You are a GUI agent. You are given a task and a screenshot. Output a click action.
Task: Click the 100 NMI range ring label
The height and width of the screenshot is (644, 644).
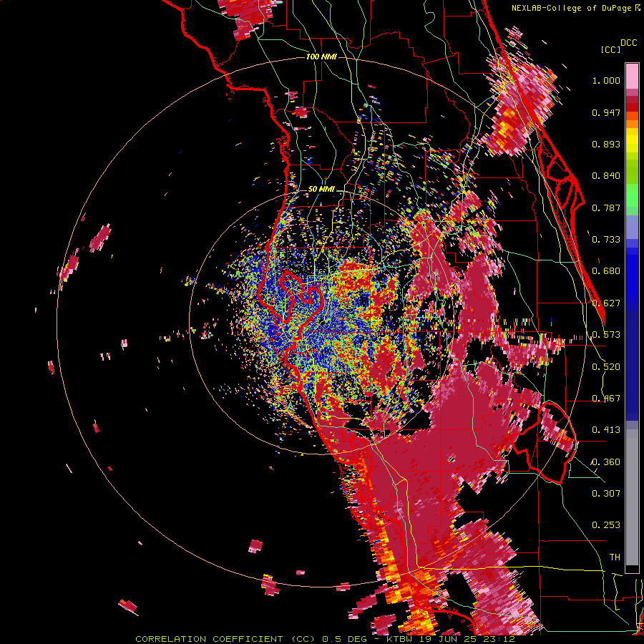[x=321, y=57]
